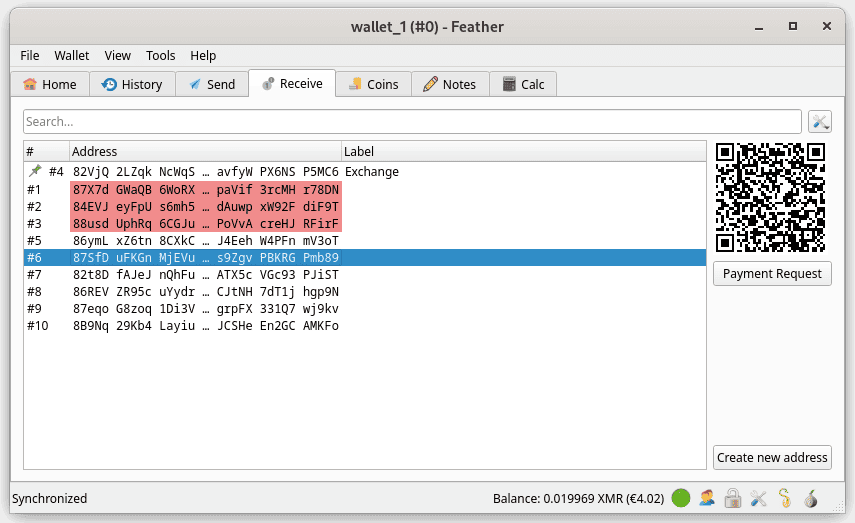Select address row #8 starting 86REV
The image size is (855, 523).
click(205, 291)
